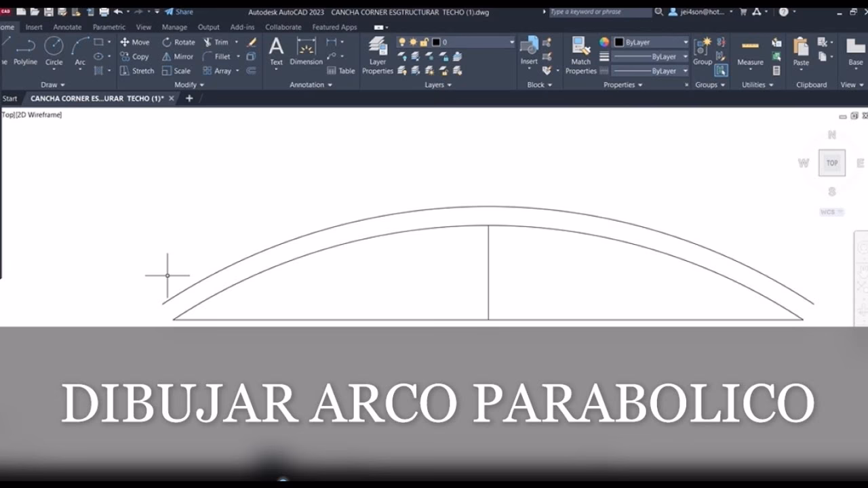868x488 pixels.
Task: Open the layer selection dropdown showing 0
Action: click(x=511, y=42)
